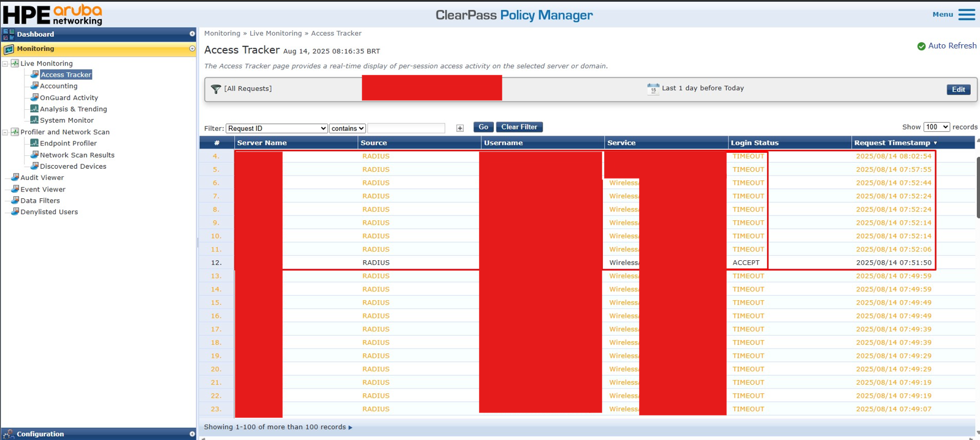Click the Audit Viewer icon
980x440 pixels.
(x=15, y=177)
